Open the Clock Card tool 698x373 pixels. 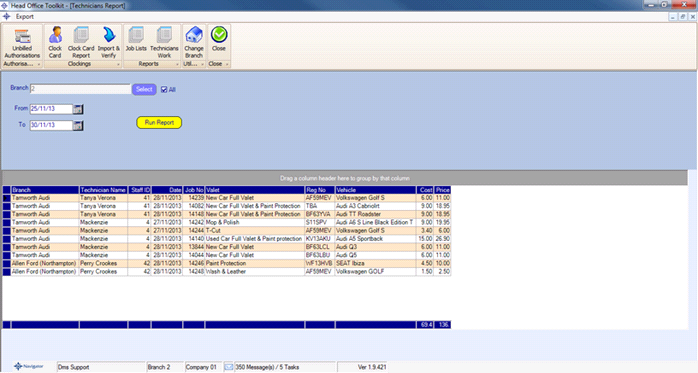55,43
